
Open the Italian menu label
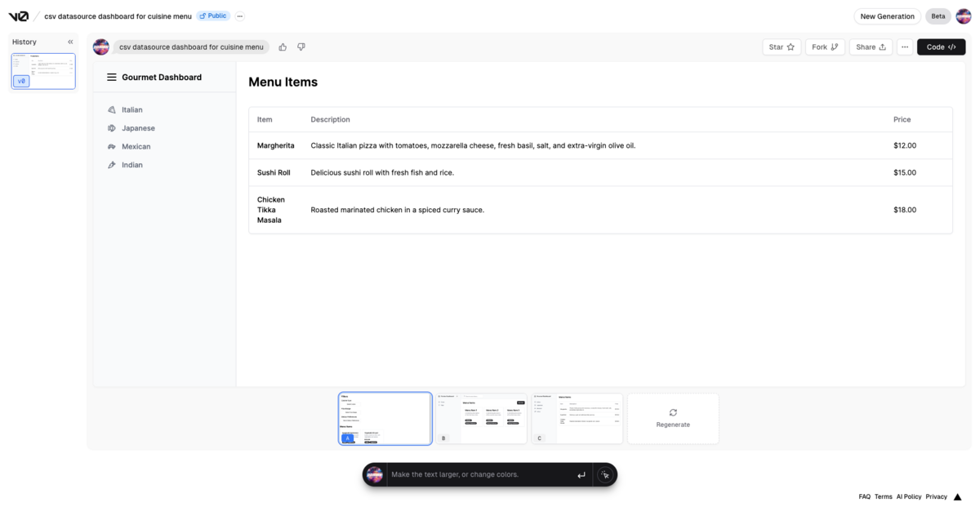(x=132, y=109)
